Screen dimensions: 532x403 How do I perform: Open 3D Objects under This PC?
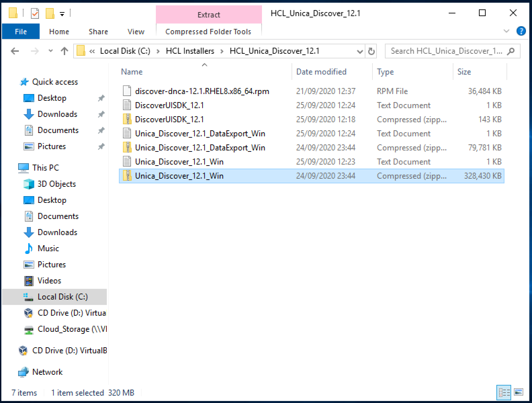tap(56, 184)
